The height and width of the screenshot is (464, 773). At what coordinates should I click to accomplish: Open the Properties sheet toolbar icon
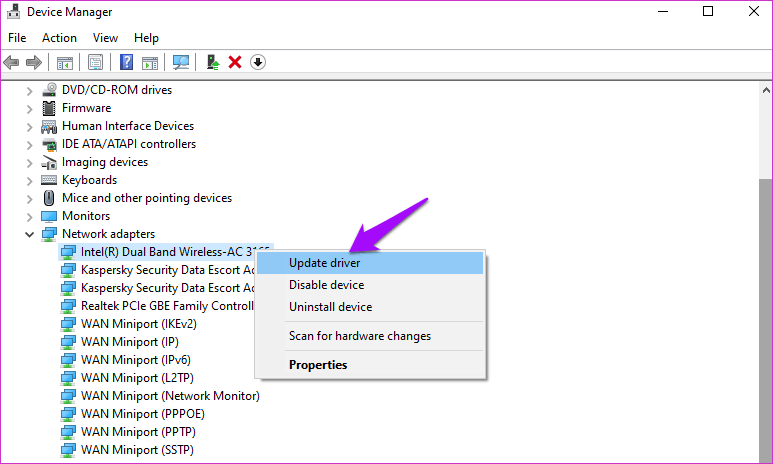coord(95,62)
